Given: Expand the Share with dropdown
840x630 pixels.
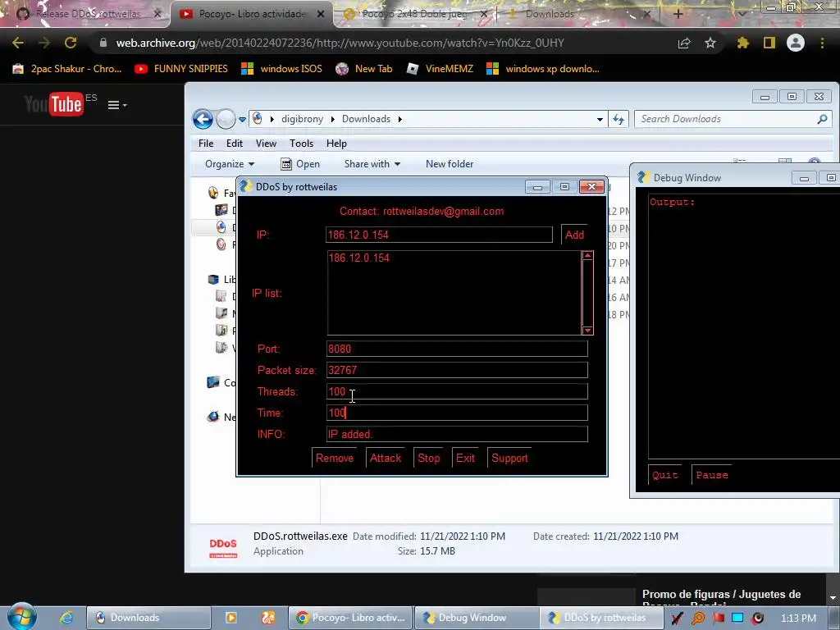Looking at the screenshot, I should coord(372,164).
